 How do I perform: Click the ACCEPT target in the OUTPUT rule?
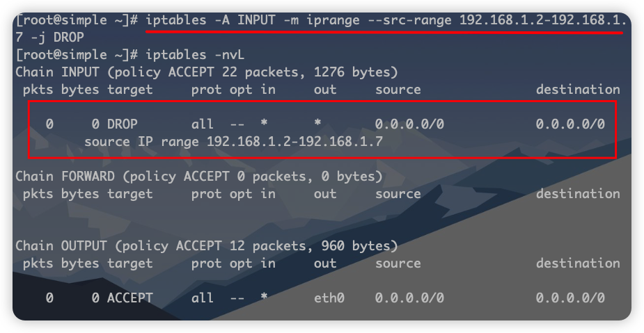click(x=129, y=298)
